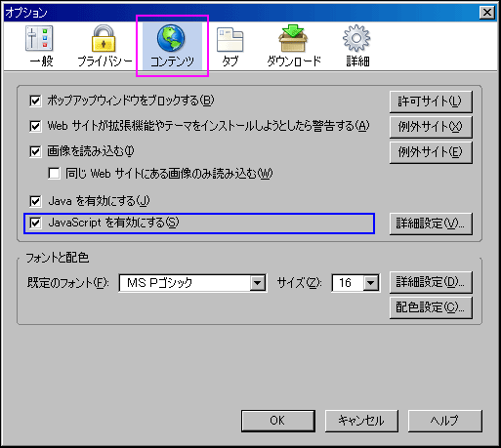Toggle the Java を有効にする checkbox
This screenshot has width=501, height=448.
(35, 201)
